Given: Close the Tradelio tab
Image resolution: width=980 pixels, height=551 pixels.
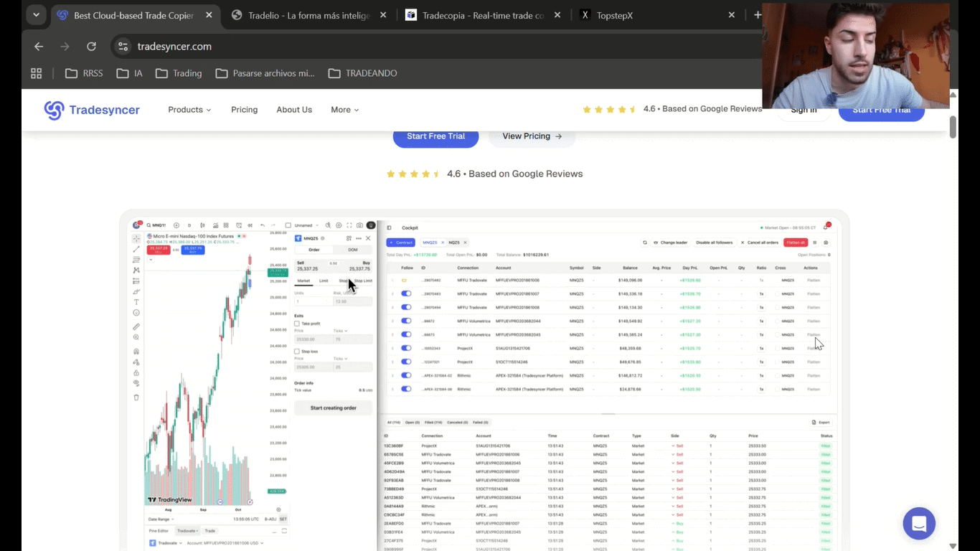Looking at the screenshot, I should click(383, 15).
